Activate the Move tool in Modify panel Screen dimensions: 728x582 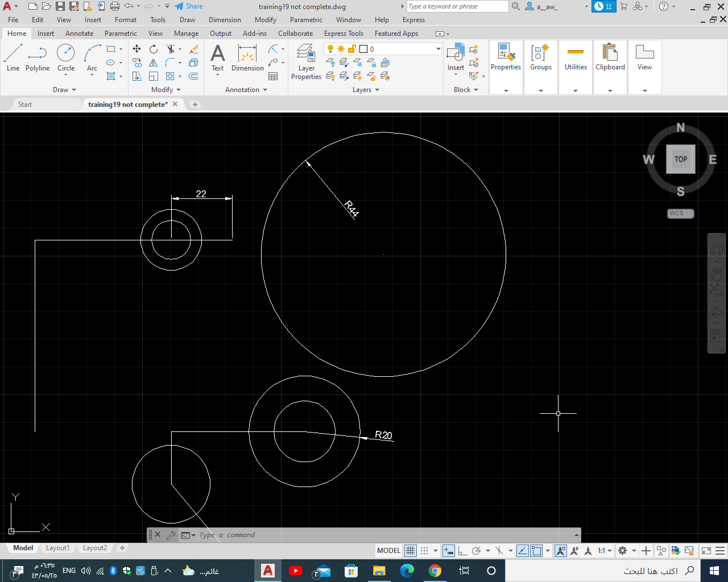pyautogui.click(x=136, y=49)
